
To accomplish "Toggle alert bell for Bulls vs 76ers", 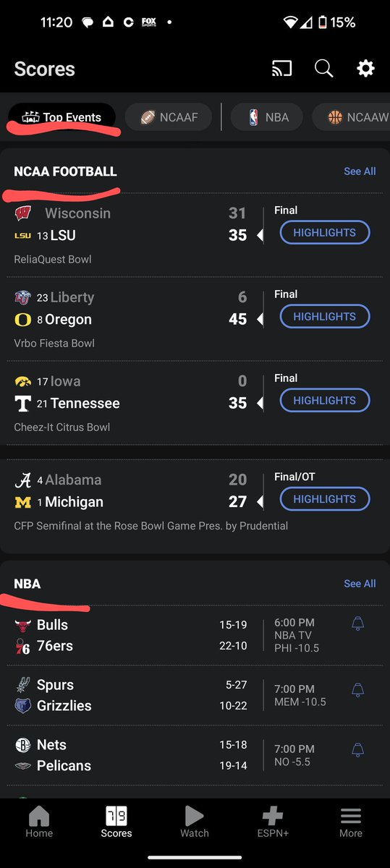I will (357, 624).
